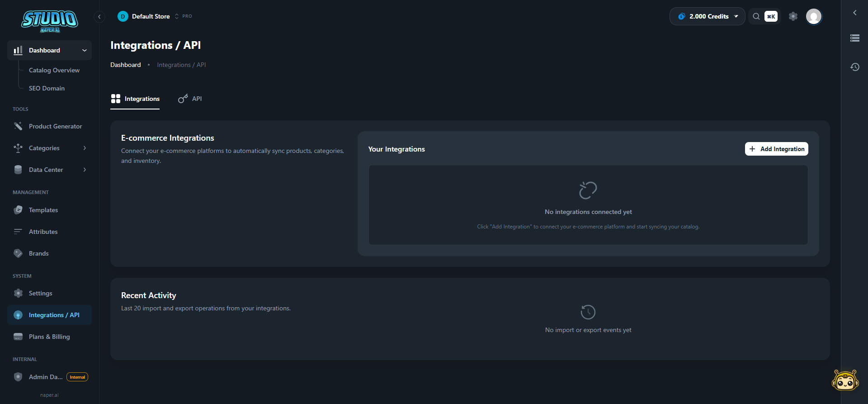
Task: Open Templates menu item
Action: click(49, 210)
